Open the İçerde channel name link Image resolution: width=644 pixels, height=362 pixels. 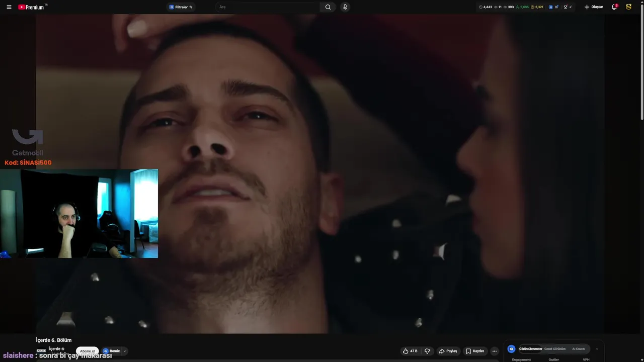pos(55,349)
